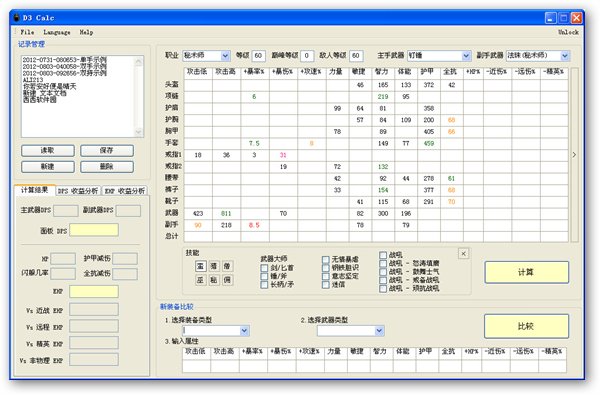Click the 巅峰等级 paragon level field
This screenshot has width=600, height=395.
tap(307, 56)
